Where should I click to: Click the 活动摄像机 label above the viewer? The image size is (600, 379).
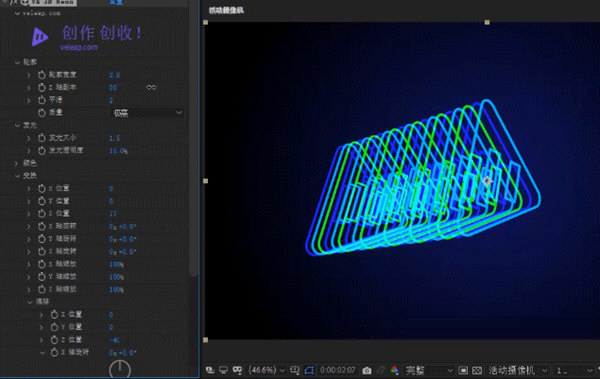pos(226,10)
